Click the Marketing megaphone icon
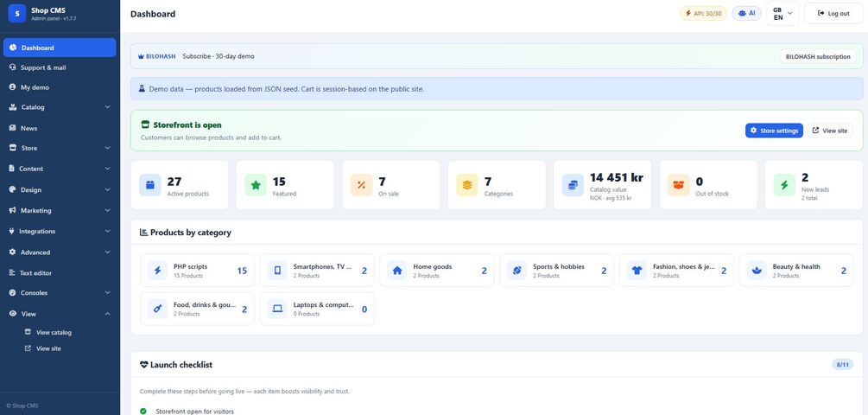Viewport: 868px width, 415px height. point(13,211)
